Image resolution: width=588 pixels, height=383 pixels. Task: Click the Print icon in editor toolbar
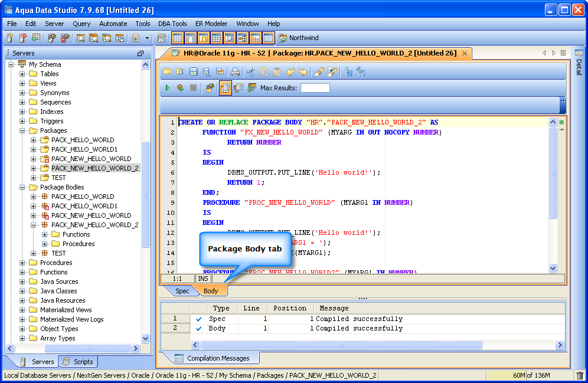tap(235, 71)
